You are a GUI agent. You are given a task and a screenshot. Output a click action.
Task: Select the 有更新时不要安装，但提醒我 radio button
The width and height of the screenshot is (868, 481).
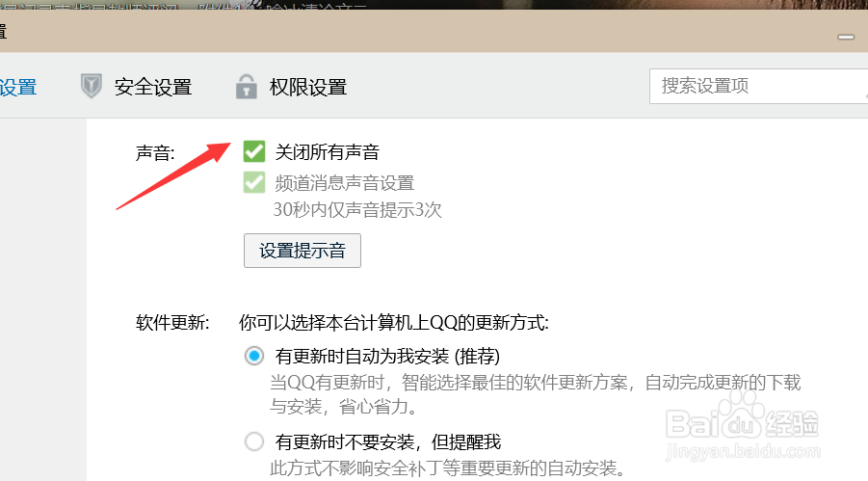[254, 441]
